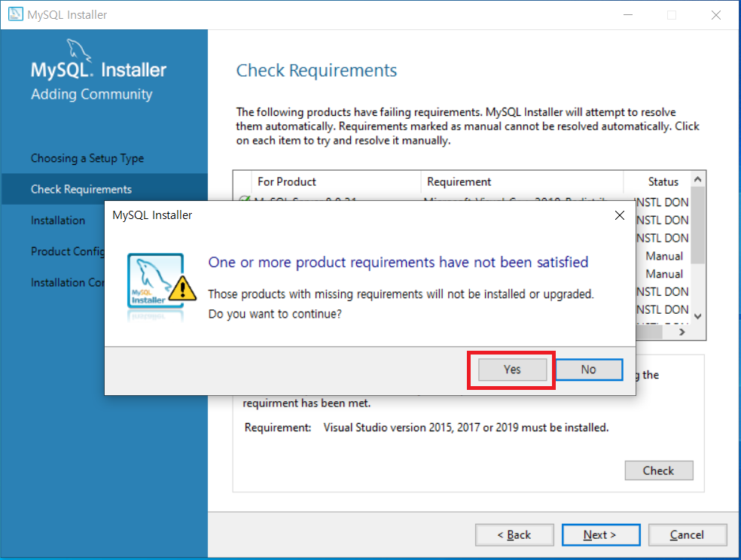Screen dimensions: 741x560
Task: Click the Status column header
Action: point(663,182)
